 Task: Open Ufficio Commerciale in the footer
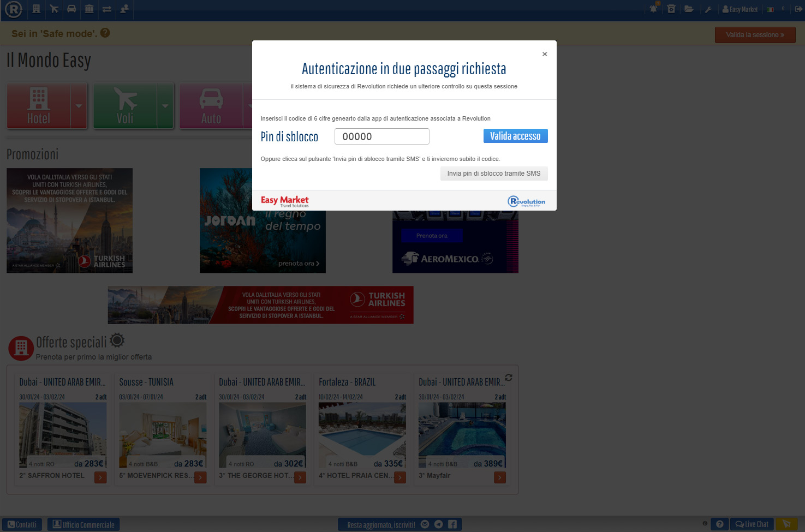click(x=84, y=524)
